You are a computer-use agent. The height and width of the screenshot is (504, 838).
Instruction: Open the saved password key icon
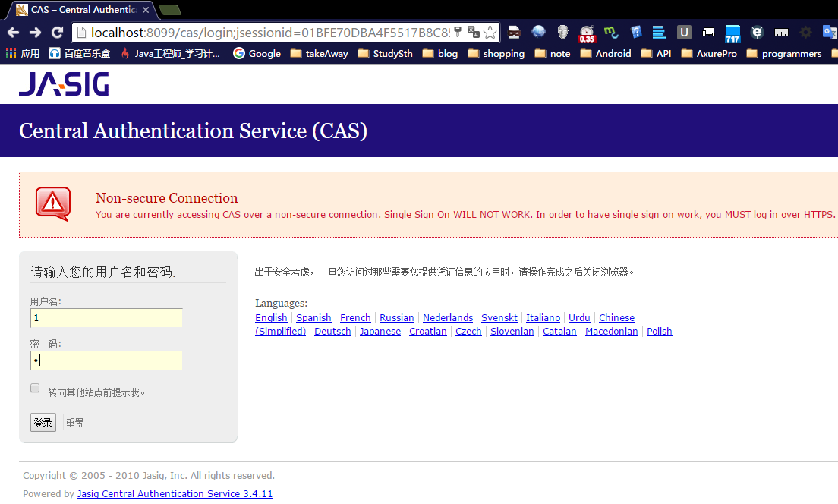458,32
